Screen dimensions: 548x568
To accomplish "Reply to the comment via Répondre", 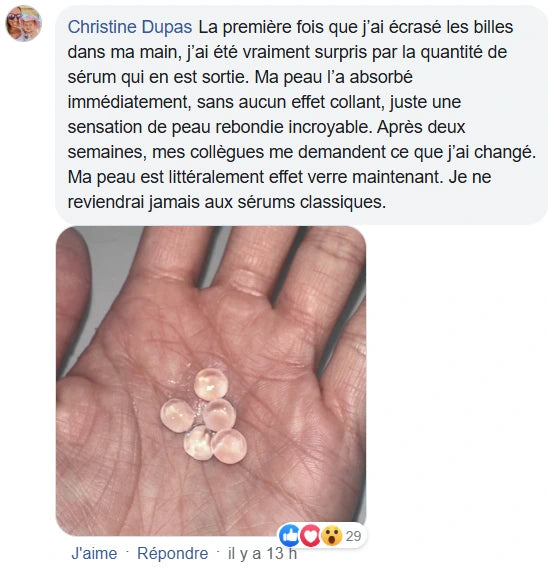I will pyautogui.click(x=172, y=554).
